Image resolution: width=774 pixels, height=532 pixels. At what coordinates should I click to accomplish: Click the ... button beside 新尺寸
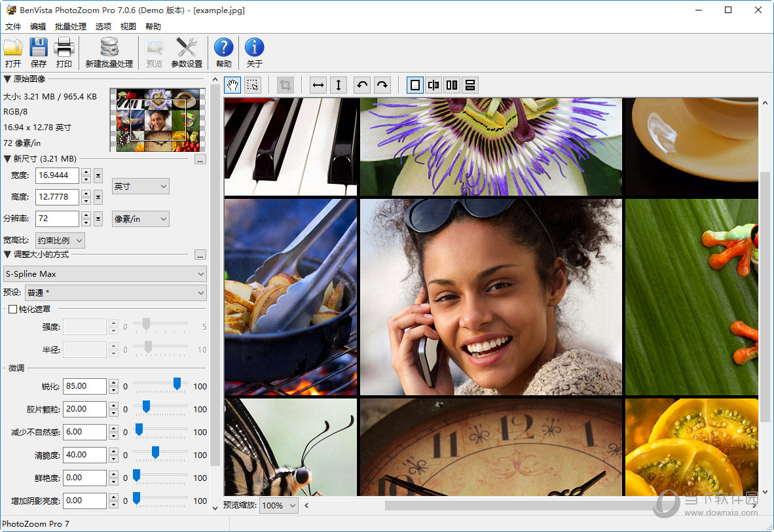pos(200,159)
